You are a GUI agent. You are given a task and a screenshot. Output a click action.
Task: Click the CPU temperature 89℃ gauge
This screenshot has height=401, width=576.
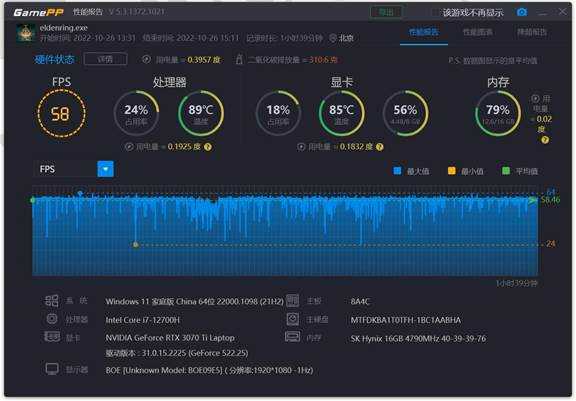(x=201, y=113)
